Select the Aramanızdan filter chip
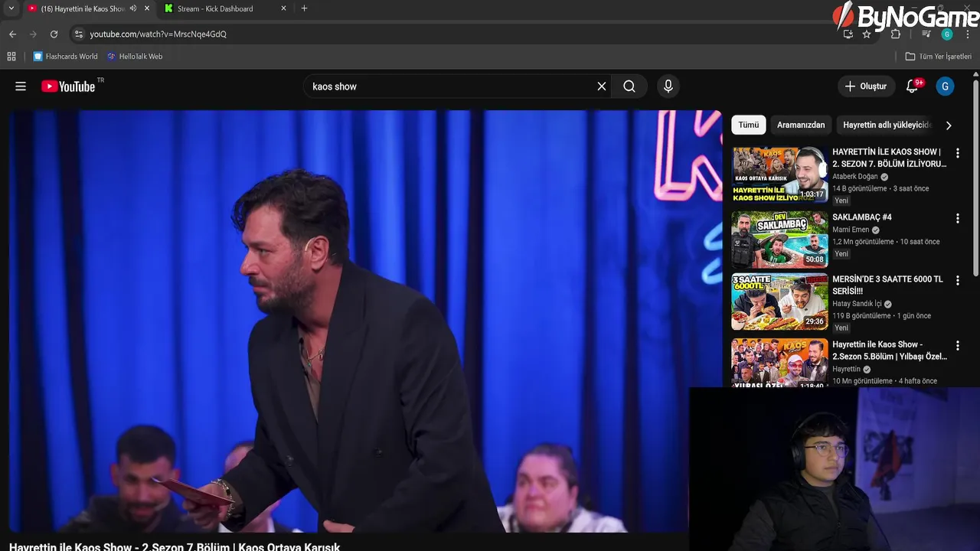The width and height of the screenshot is (980, 551). (801, 125)
